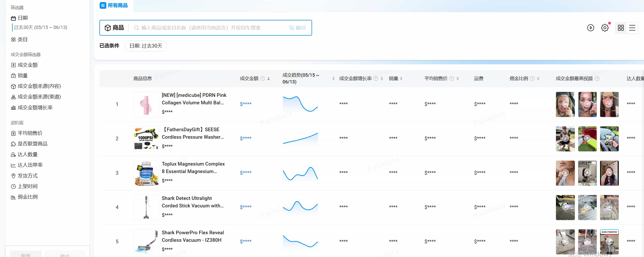Screen dimensions: 644x257
Task: Open 上架时间 listing time filter
Action: 24,186
